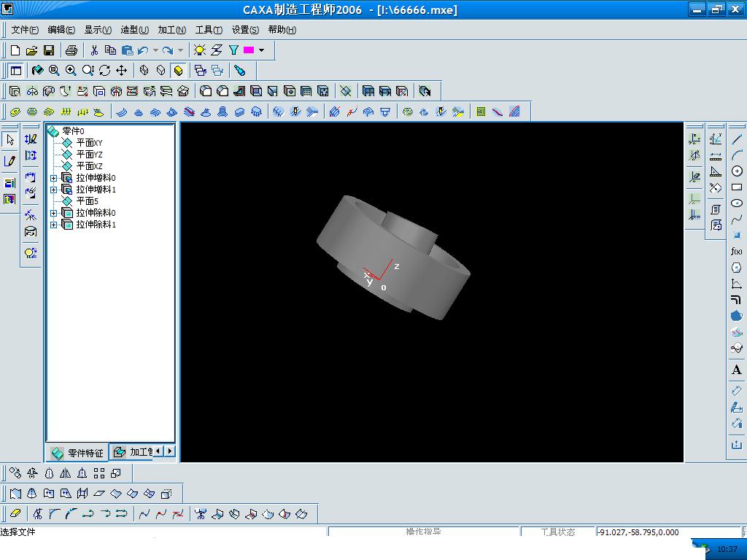
Task: Open the color picker dropdown arrow
Action: (262, 50)
